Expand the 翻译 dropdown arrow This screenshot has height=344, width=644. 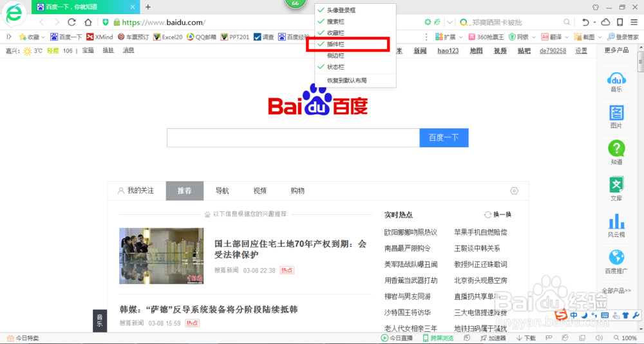pos(567,37)
